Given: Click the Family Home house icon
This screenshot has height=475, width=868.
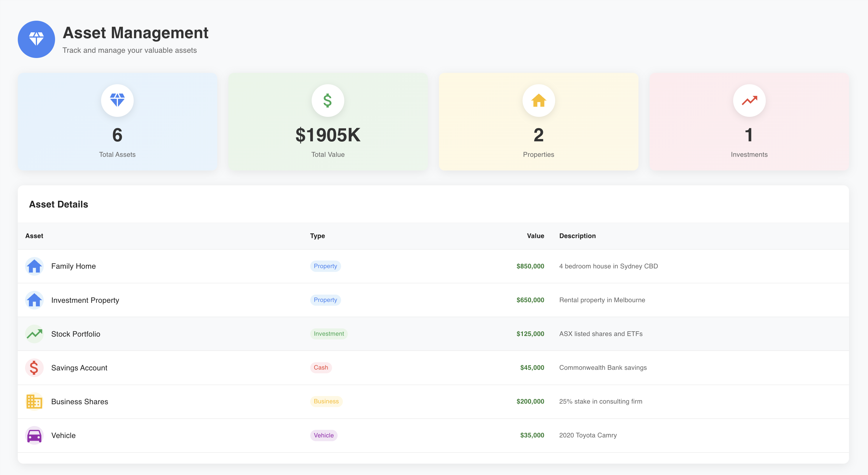Looking at the screenshot, I should coord(34,266).
